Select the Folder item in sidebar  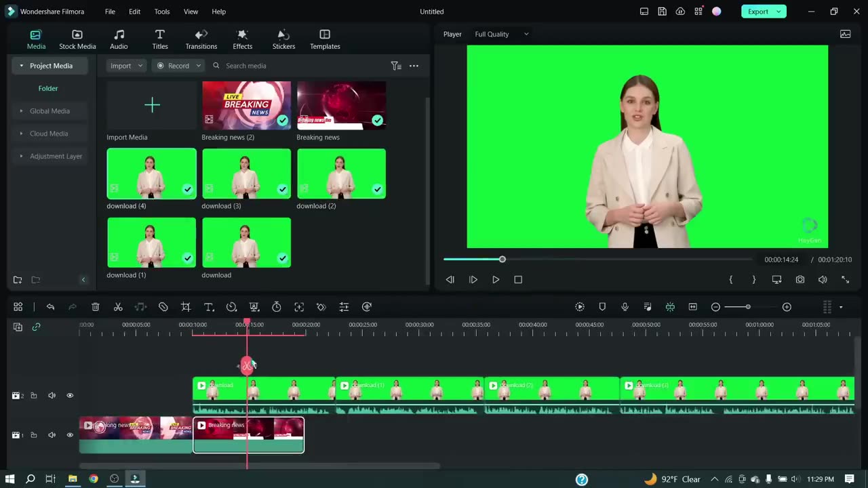coord(48,88)
